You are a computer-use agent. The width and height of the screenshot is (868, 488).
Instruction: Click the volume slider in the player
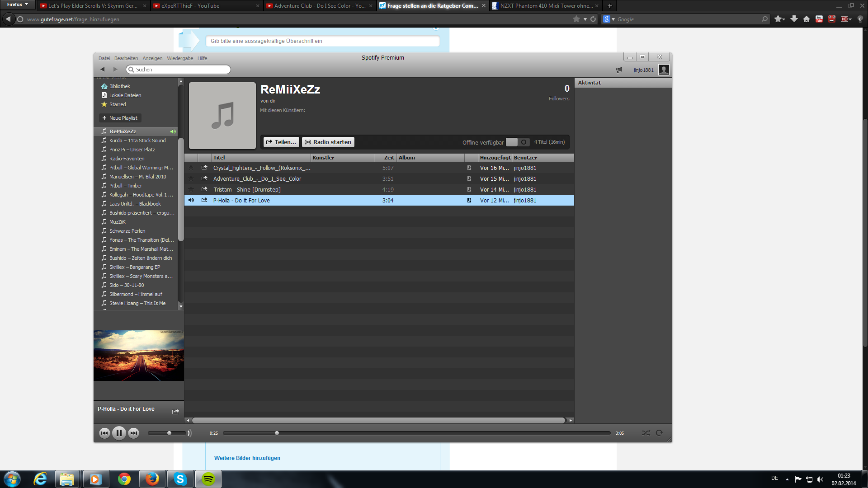167,433
